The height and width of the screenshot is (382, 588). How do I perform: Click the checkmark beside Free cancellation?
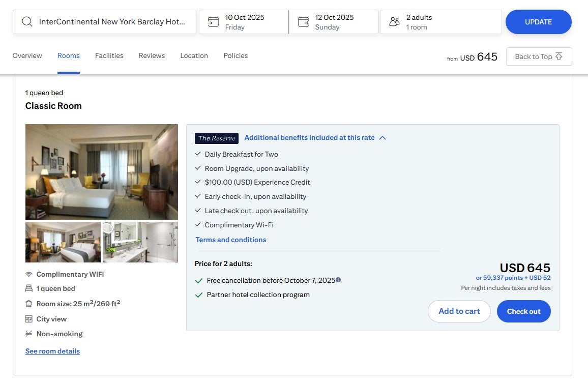[199, 280]
